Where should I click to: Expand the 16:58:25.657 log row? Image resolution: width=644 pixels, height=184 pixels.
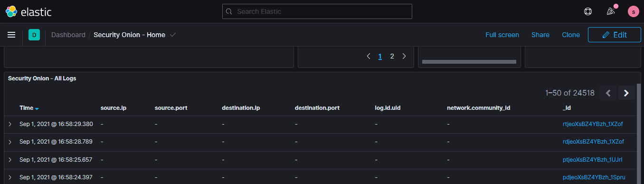pyautogui.click(x=10, y=160)
